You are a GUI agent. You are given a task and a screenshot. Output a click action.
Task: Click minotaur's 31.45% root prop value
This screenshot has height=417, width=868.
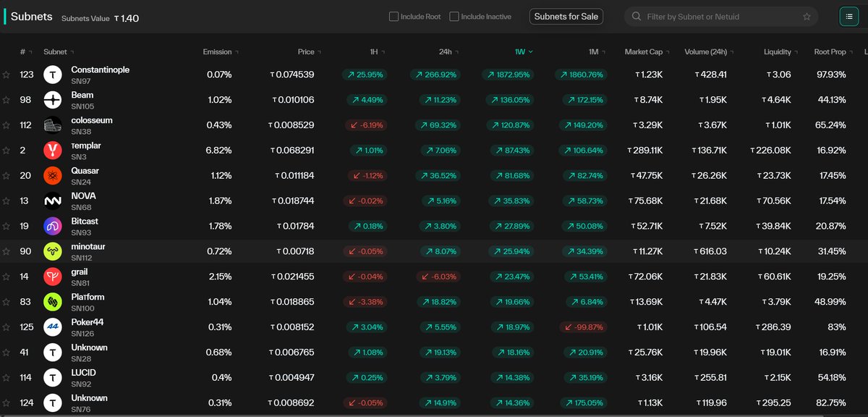[831, 252]
